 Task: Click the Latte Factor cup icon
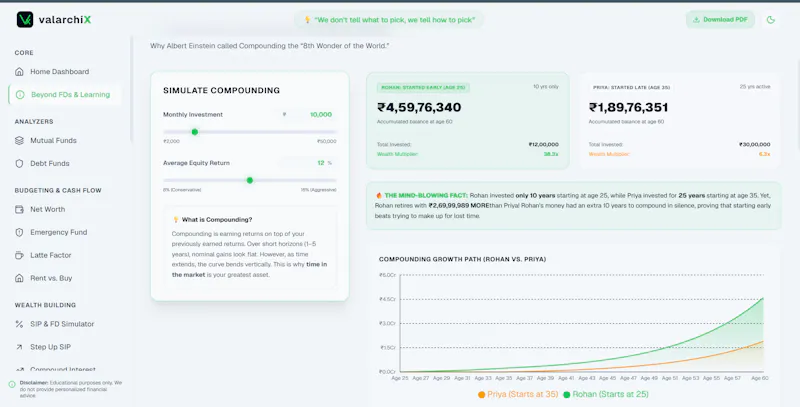pyautogui.click(x=19, y=255)
